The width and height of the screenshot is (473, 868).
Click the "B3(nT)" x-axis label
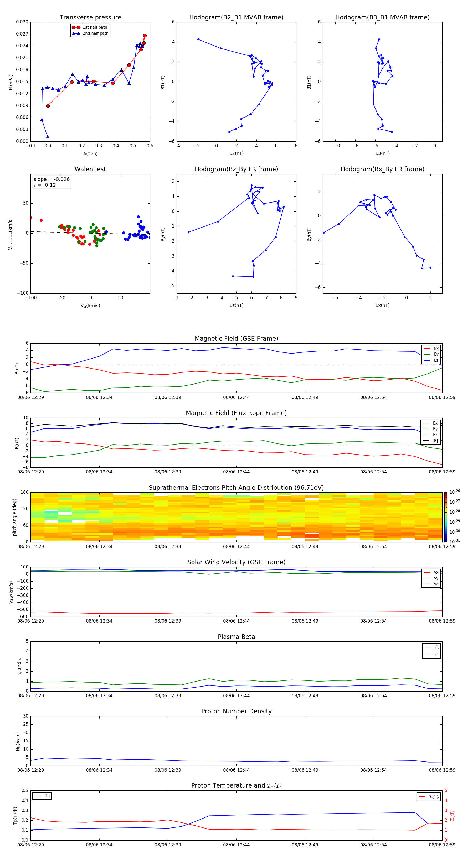point(382,153)
